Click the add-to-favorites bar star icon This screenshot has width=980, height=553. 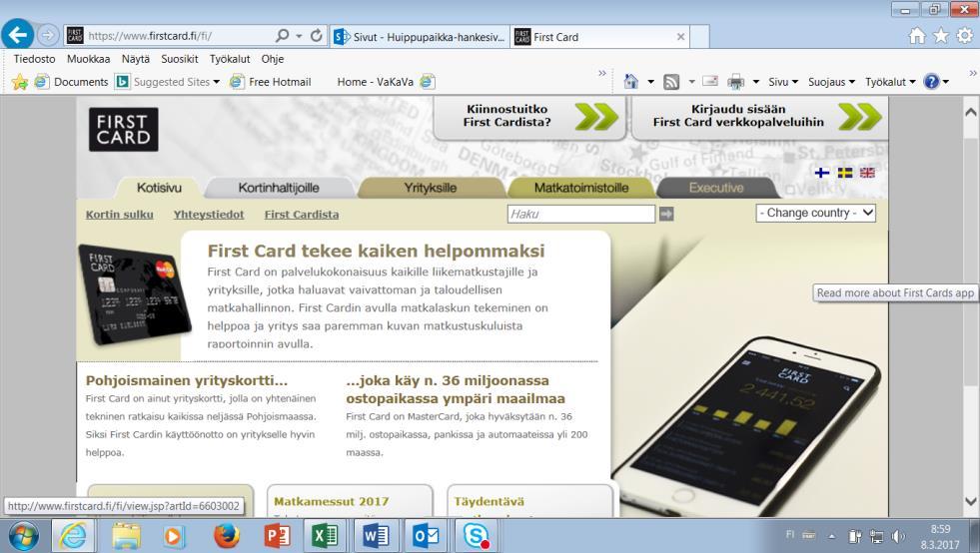coord(20,82)
